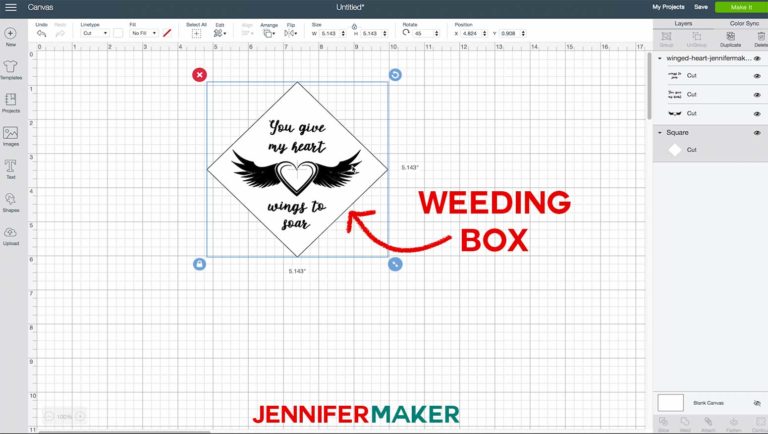Hide the winged-heart-jennifermaker group layer
The height and width of the screenshot is (434, 768).
[757, 58]
